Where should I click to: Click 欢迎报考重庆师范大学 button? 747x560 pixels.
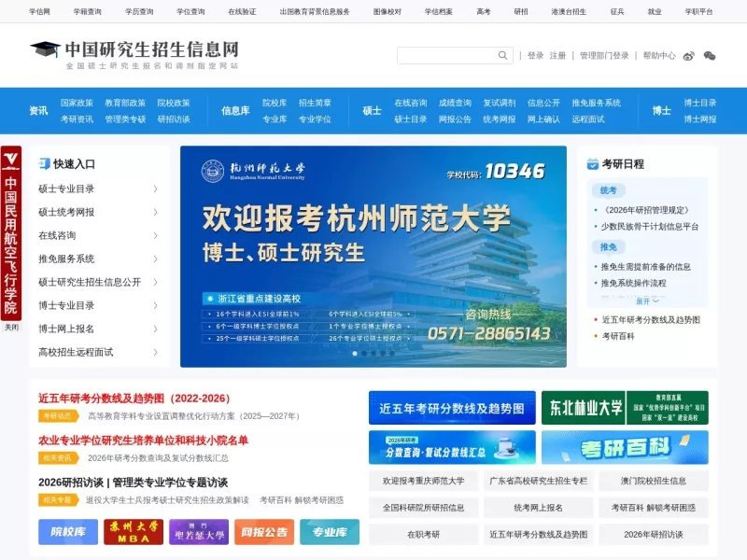424,481
